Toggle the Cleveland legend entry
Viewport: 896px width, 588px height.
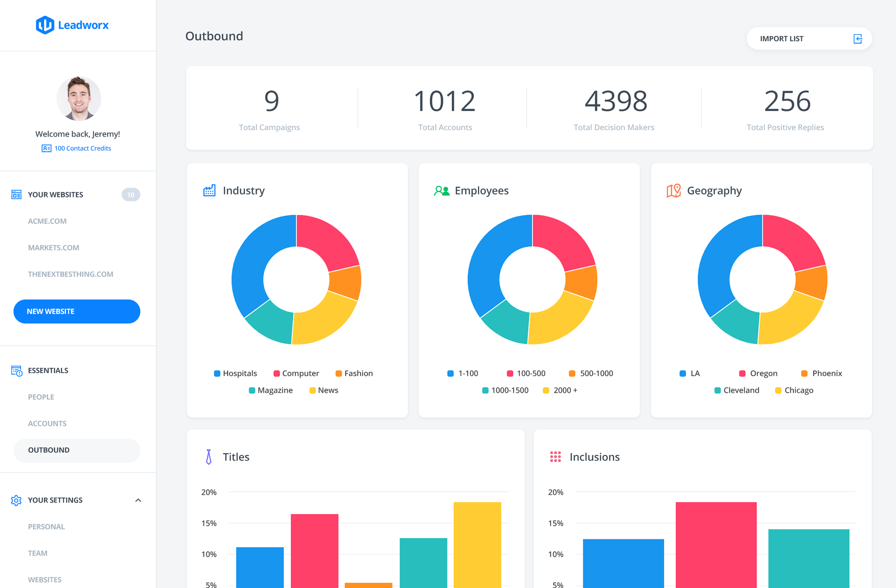(737, 391)
